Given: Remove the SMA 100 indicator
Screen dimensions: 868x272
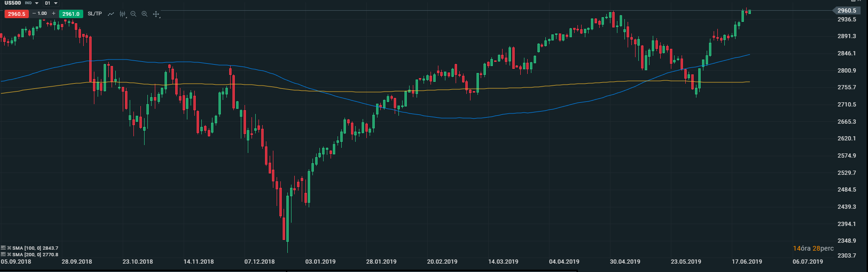Looking at the screenshot, I should point(9,248).
